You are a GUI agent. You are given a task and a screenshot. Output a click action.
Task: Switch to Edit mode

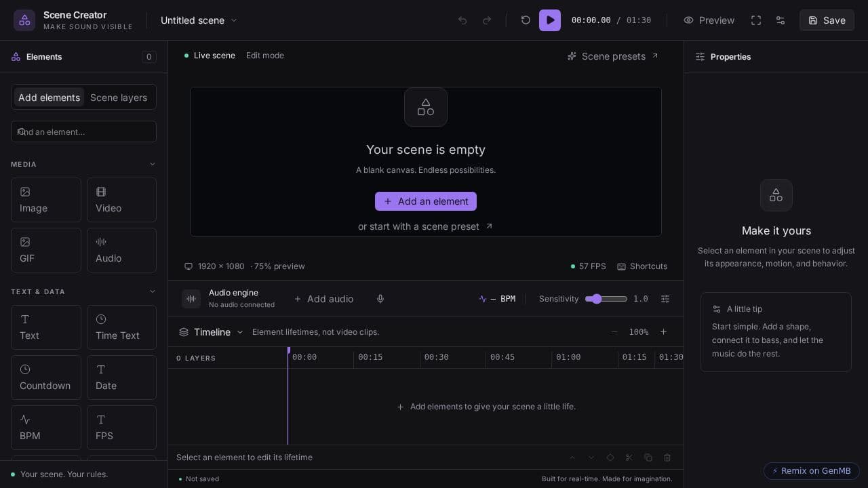click(x=265, y=56)
